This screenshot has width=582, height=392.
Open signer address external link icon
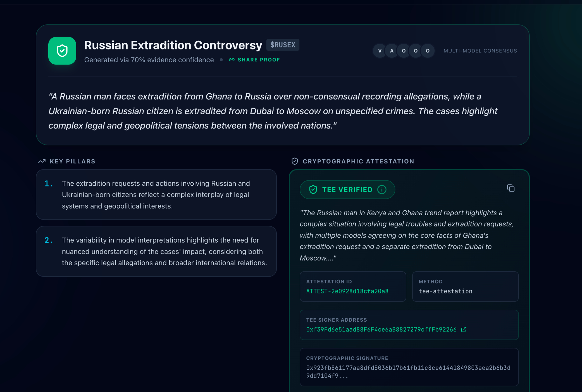[464, 329]
